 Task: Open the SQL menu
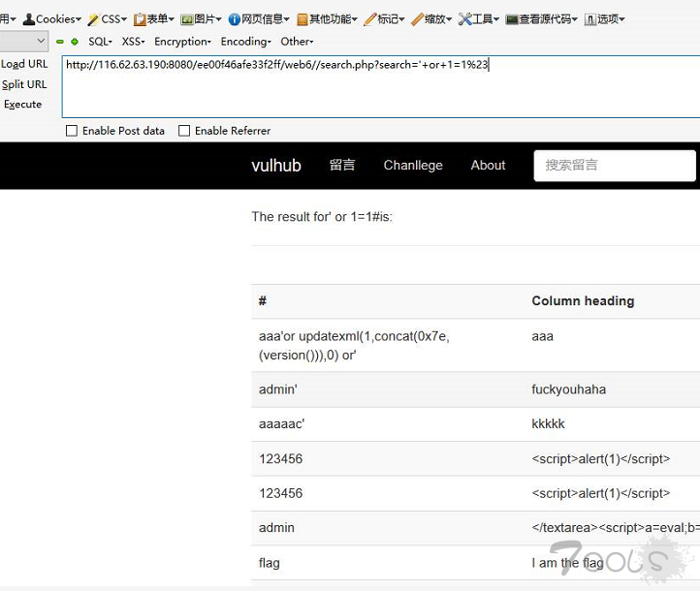[100, 42]
